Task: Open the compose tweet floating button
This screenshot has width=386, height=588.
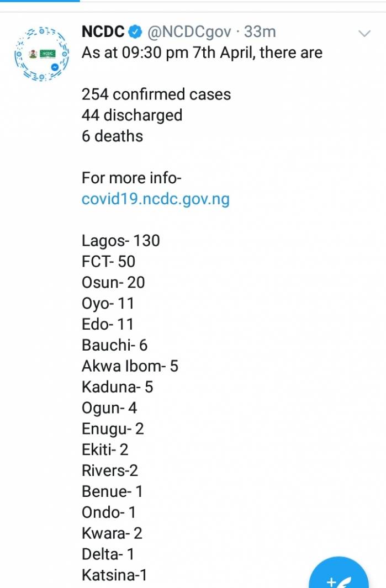Action: [x=339, y=573]
